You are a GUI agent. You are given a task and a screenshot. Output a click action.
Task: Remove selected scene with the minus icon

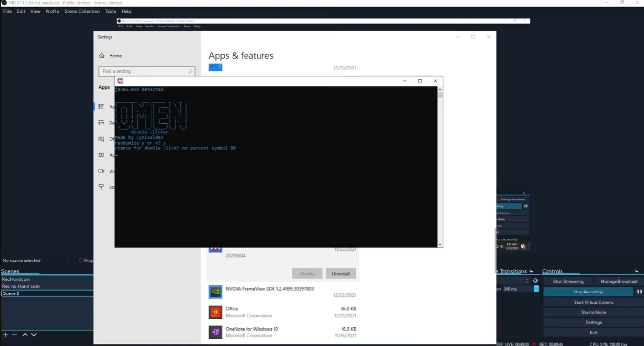(x=14, y=335)
